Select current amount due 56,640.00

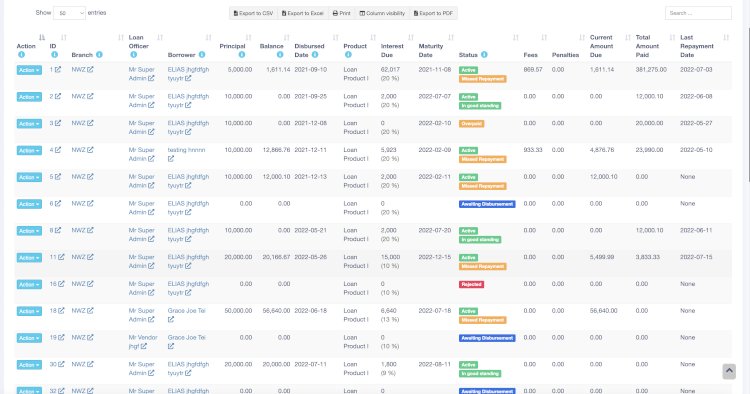pyautogui.click(x=604, y=310)
